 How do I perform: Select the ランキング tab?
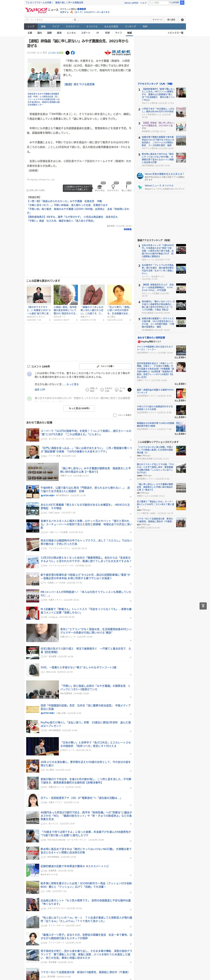[x=130, y=26]
